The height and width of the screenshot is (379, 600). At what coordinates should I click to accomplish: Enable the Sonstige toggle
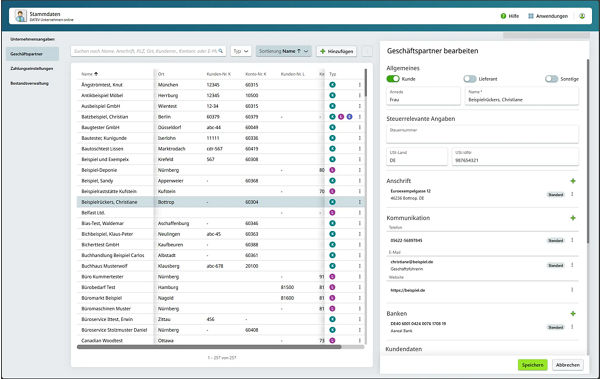[551, 79]
